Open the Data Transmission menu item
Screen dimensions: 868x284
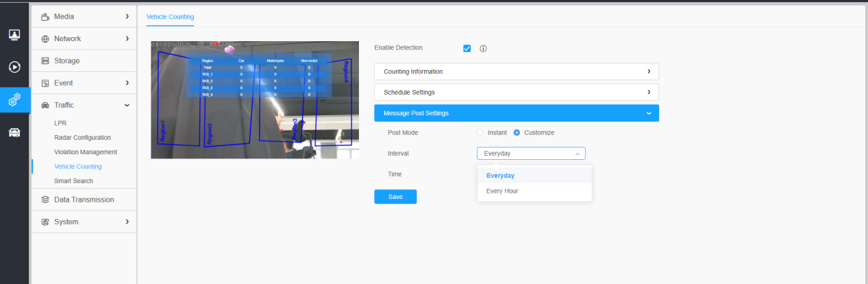tap(84, 200)
